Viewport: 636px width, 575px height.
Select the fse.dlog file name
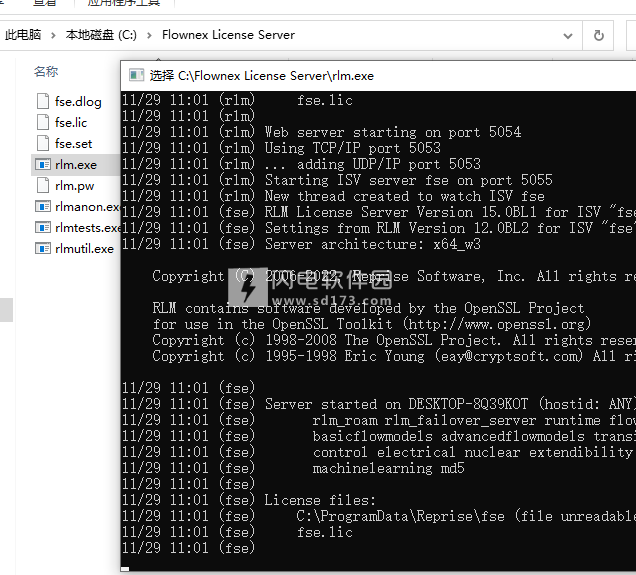tap(78, 102)
